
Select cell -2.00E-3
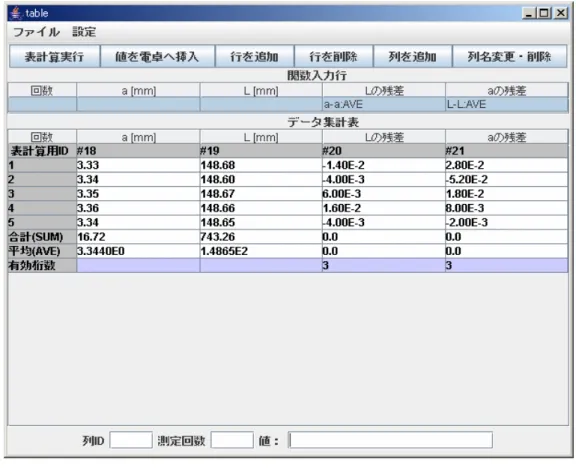coord(506,223)
